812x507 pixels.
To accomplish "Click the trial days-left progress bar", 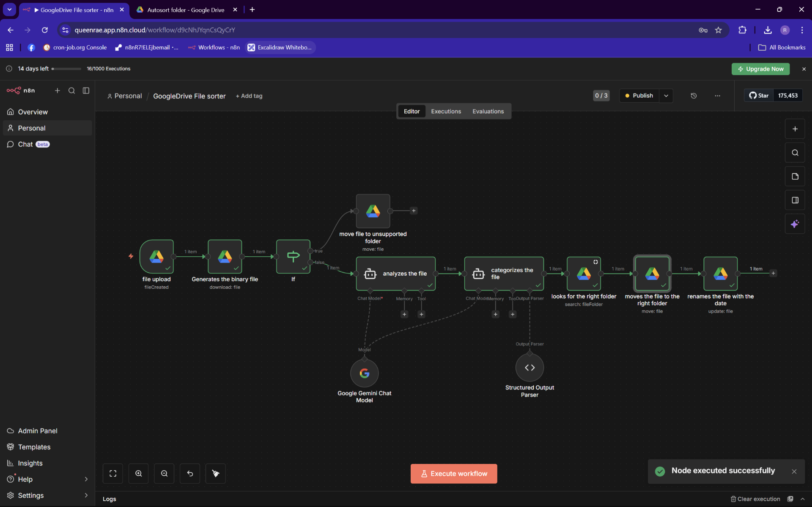I will pyautogui.click(x=66, y=69).
